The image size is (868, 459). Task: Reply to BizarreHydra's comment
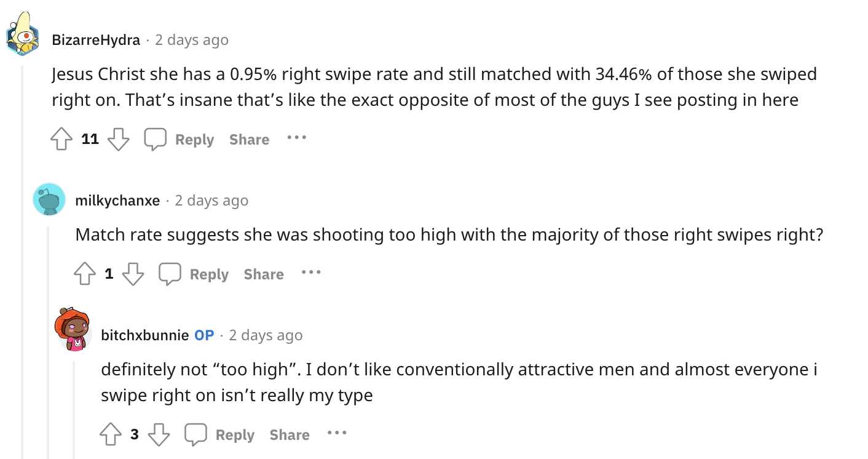pos(180,140)
